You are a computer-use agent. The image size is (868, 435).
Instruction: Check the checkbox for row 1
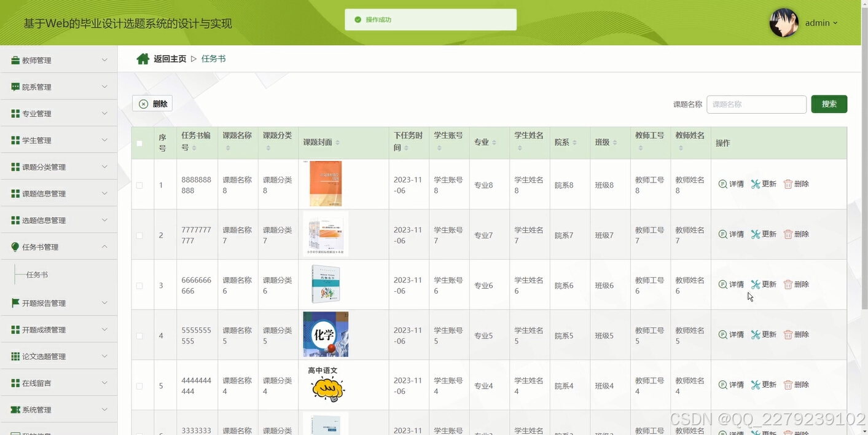(139, 184)
